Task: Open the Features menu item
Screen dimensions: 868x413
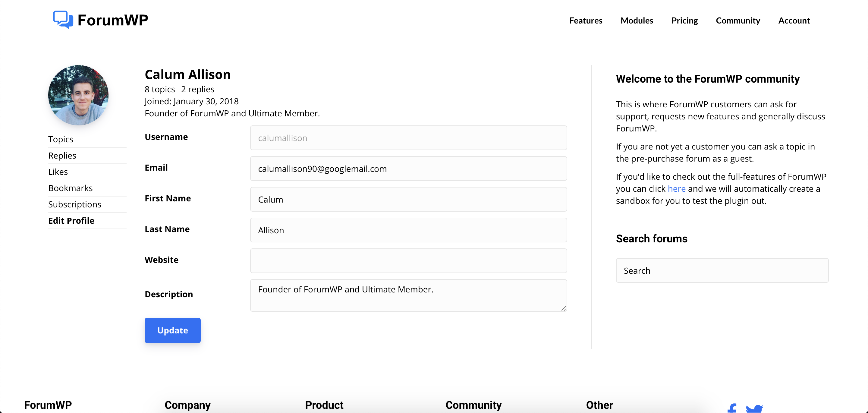Action: [586, 20]
